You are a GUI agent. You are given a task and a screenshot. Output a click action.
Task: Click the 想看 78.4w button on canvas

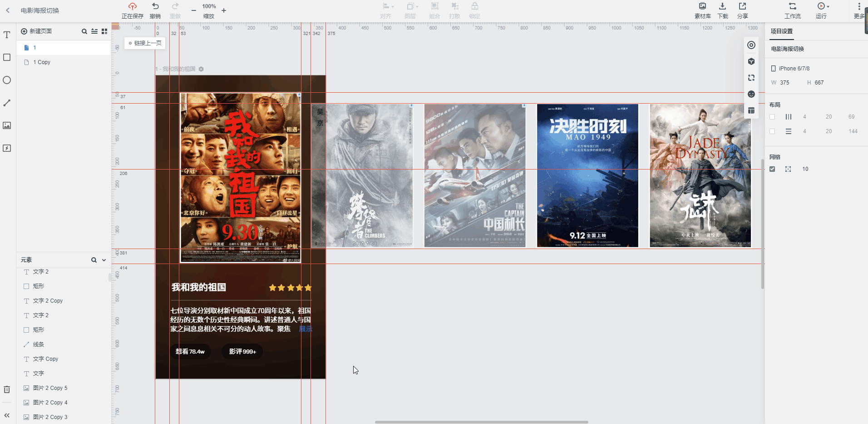coord(191,352)
